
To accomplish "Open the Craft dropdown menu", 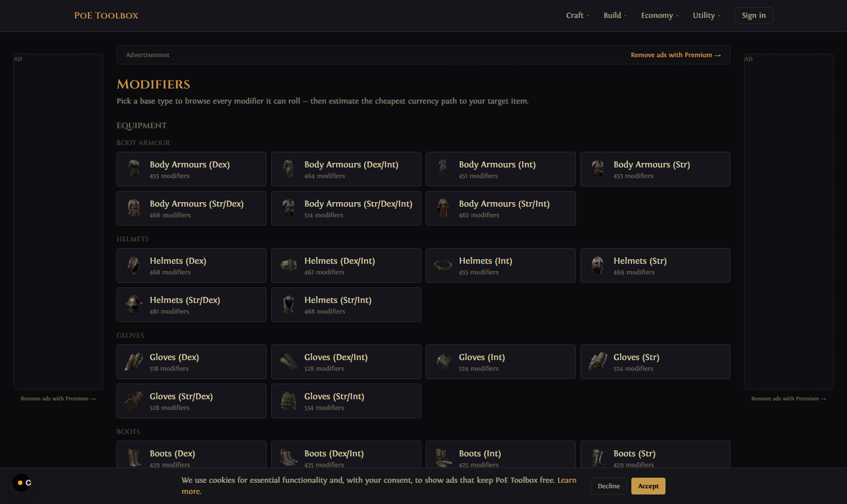I will click(x=577, y=16).
